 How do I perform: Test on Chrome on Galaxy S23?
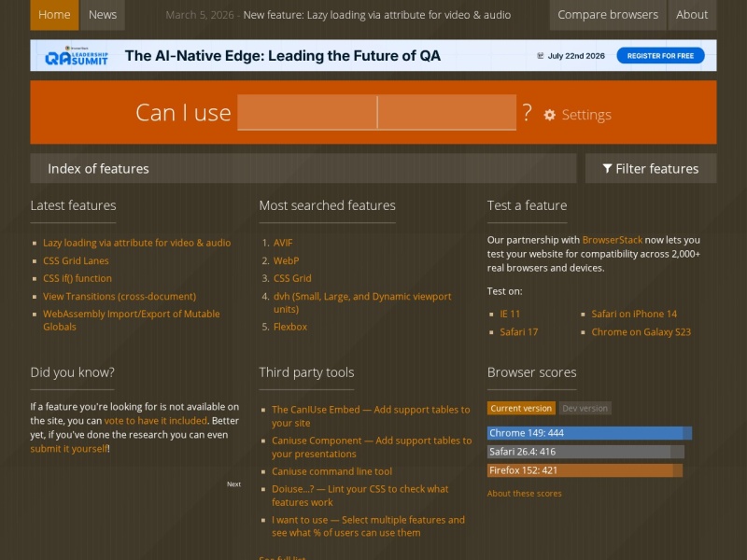[x=641, y=332]
